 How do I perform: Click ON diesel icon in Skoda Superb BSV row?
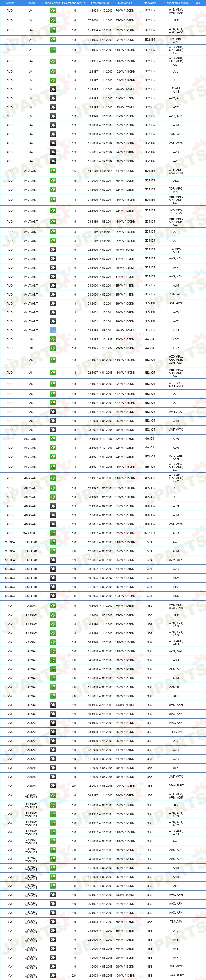[x=53, y=578]
